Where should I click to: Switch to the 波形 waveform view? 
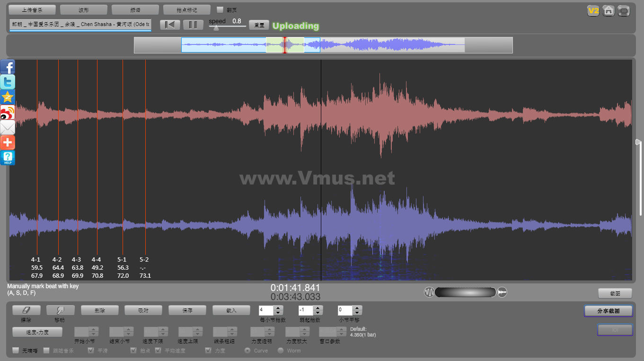coord(83,10)
